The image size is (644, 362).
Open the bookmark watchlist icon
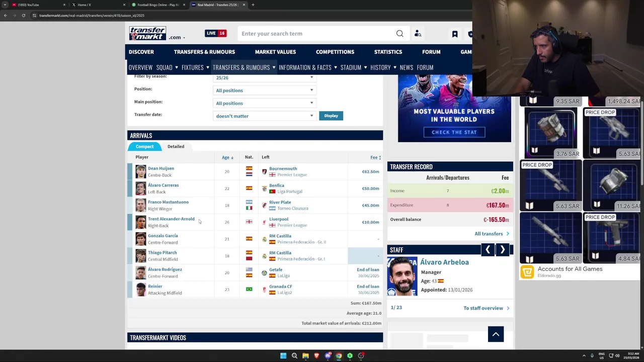point(455,34)
